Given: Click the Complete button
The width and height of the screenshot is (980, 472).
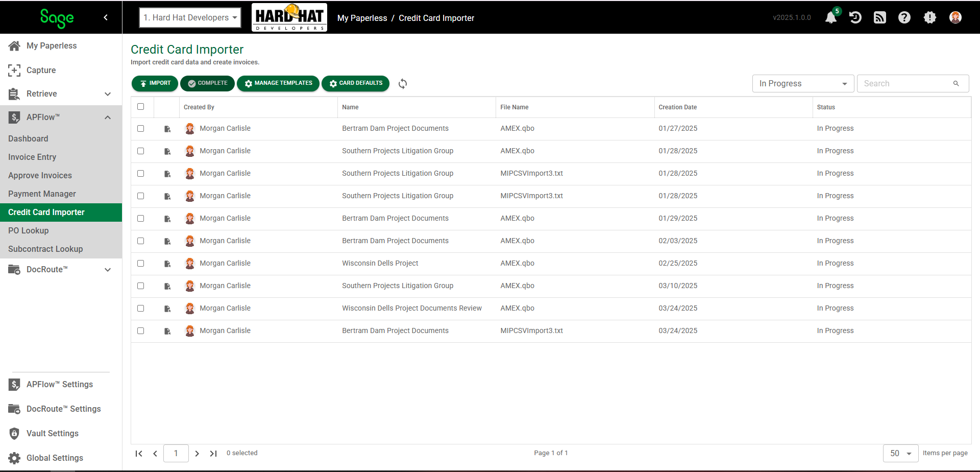Looking at the screenshot, I should pyautogui.click(x=207, y=83).
